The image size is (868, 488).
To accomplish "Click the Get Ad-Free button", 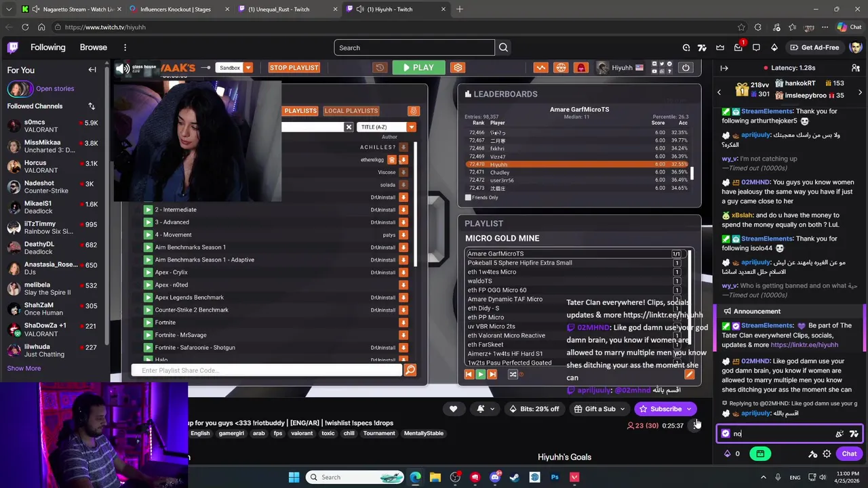I will [814, 47].
